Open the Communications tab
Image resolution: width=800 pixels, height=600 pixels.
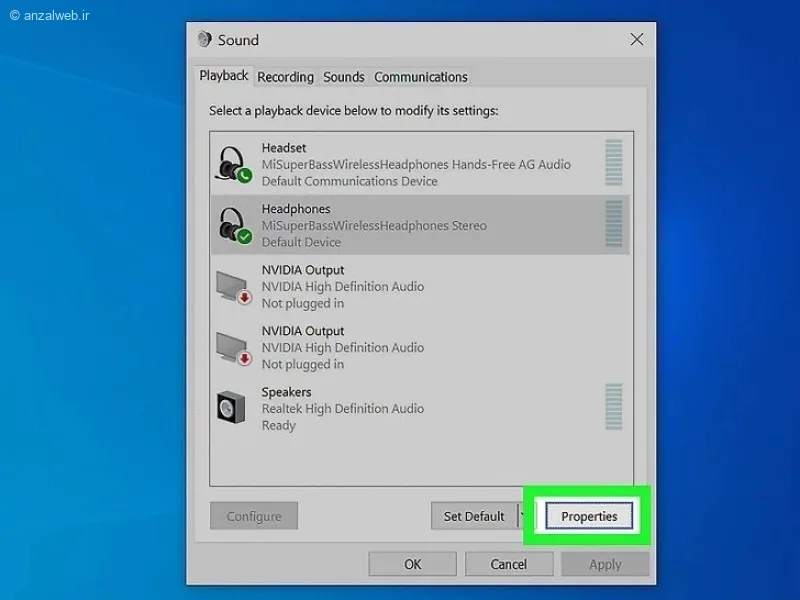pyautogui.click(x=421, y=77)
